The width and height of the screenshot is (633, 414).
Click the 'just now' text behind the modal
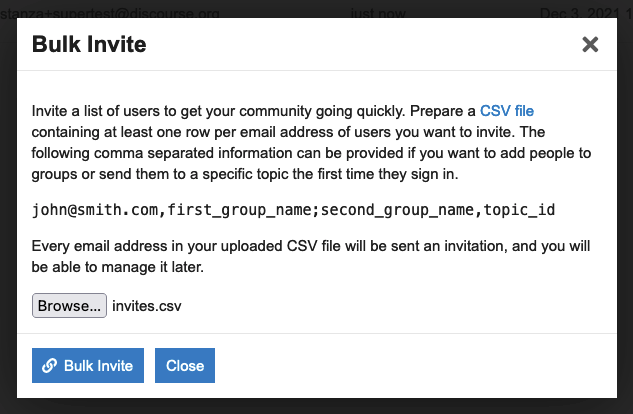point(381,8)
